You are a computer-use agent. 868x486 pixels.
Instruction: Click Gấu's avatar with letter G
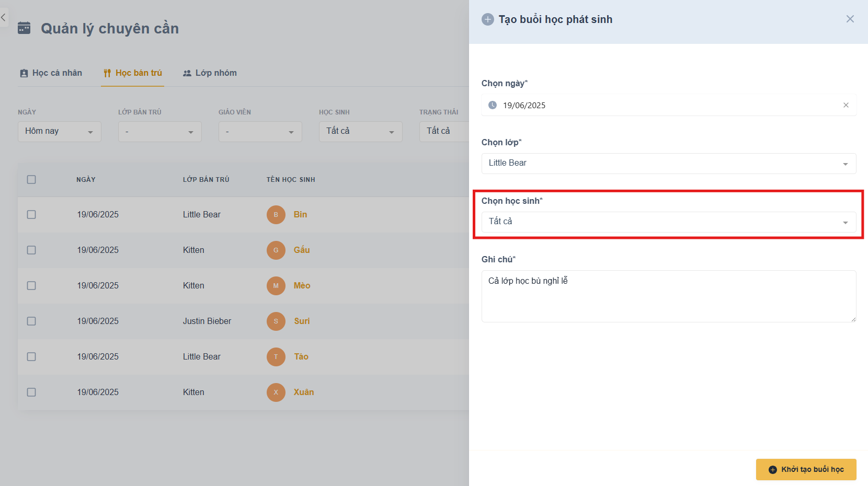pos(276,250)
